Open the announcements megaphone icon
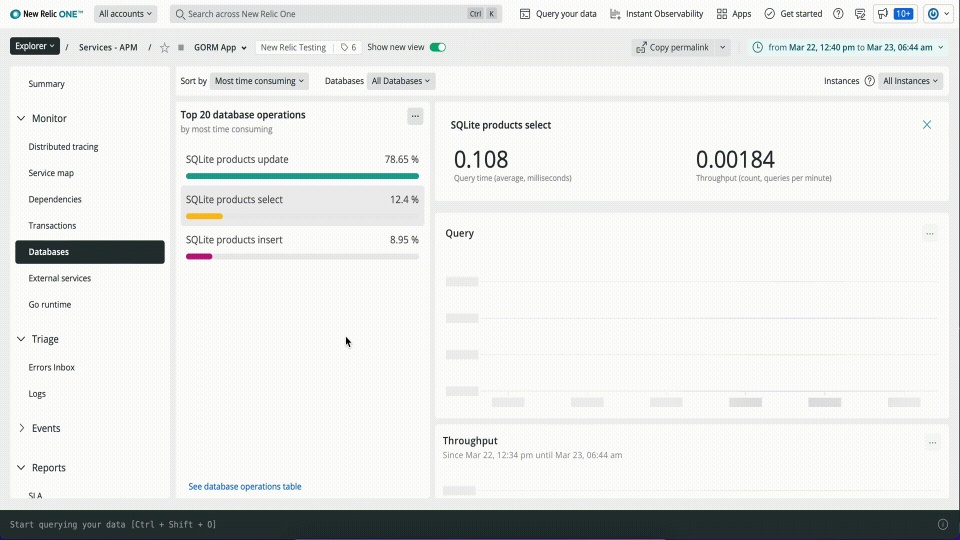Viewport: 960px width, 540px height. [x=883, y=13]
